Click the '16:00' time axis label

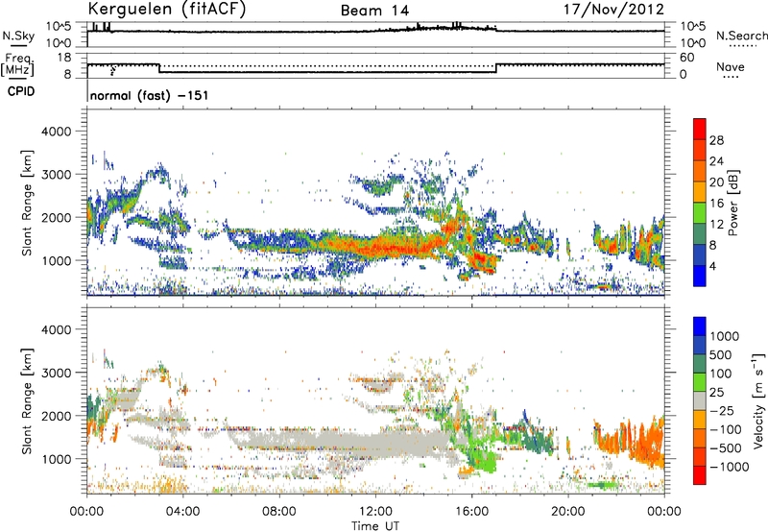tap(471, 512)
